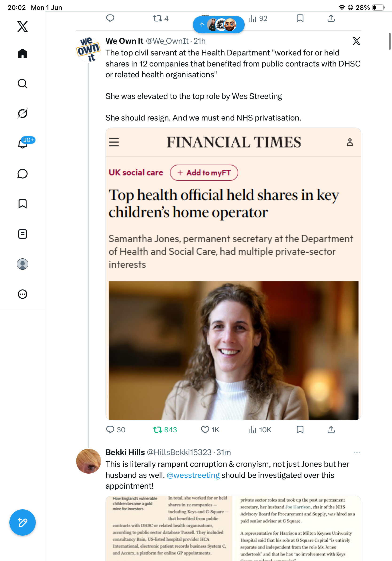Open the Financial Times article screenshot
The image size is (392, 561).
(233, 274)
